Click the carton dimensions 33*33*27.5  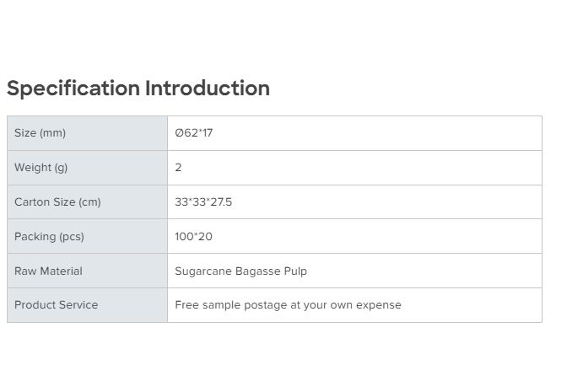click(x=203, y=202)
